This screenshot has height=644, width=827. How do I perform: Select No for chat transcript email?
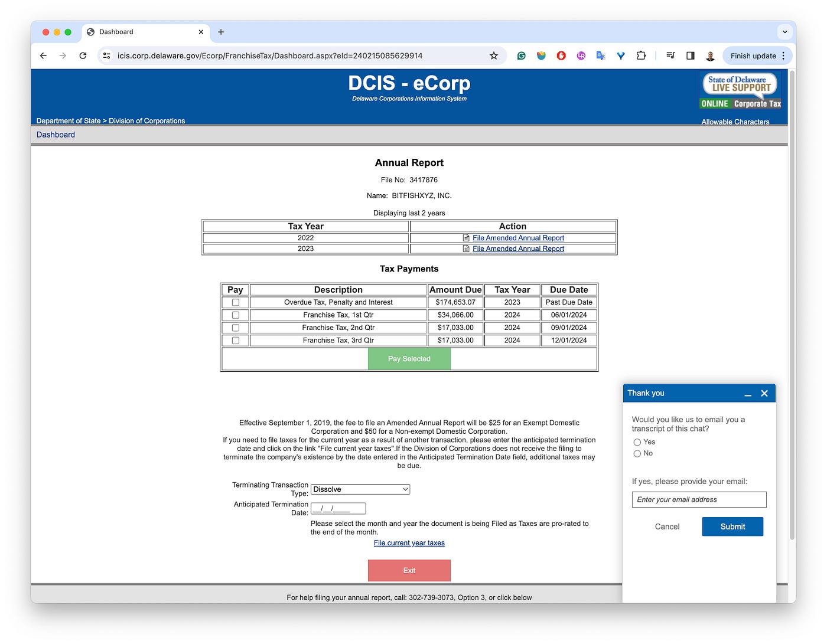[x=637, y=453]
